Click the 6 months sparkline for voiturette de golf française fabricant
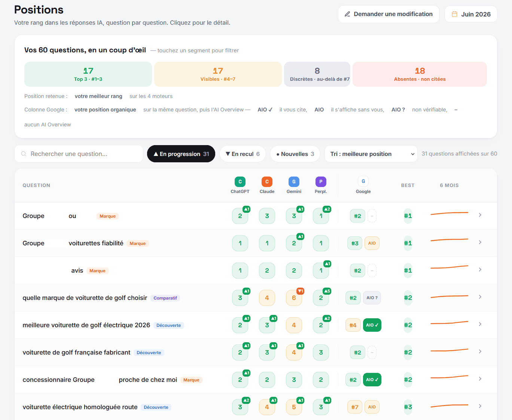The width and height of the screenshot is (512, 420). [449, 350]
